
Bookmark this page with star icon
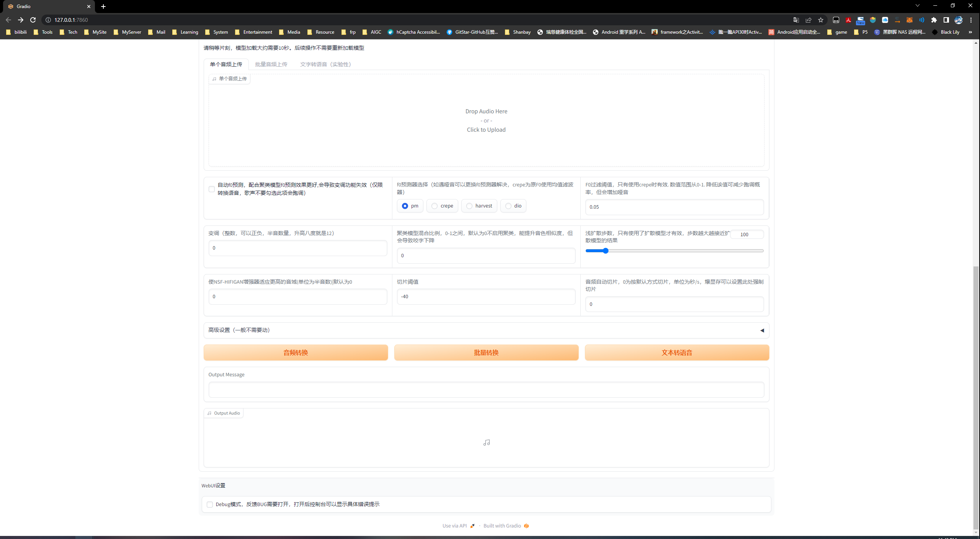click(x=820, y=20)
